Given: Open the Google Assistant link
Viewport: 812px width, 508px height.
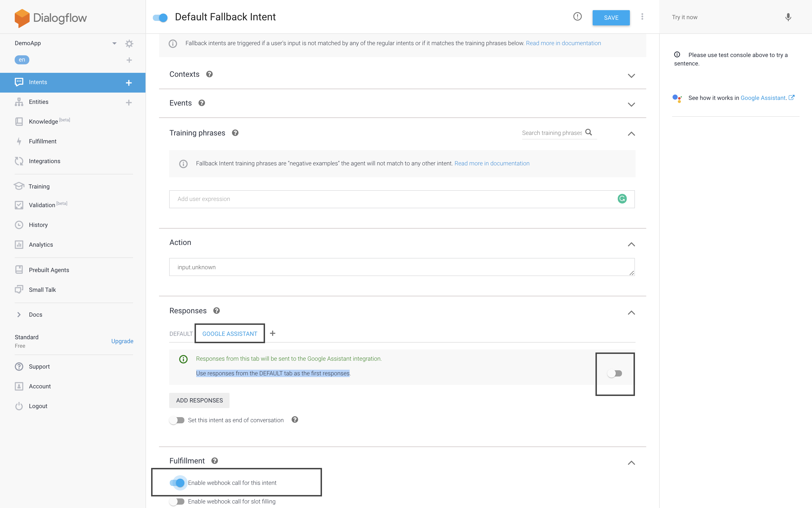Looking at the screenshot, I should (x=763, y=98).
